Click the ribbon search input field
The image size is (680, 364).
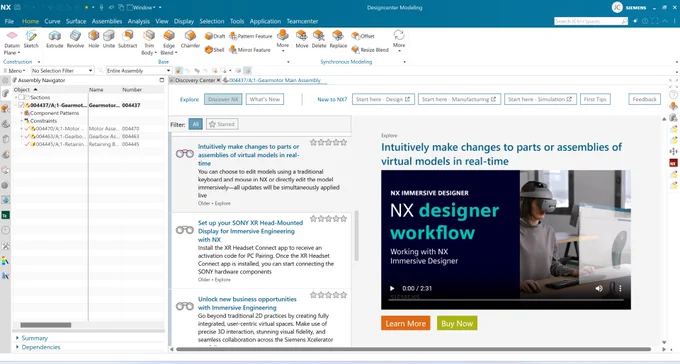[x=588, y=21]
